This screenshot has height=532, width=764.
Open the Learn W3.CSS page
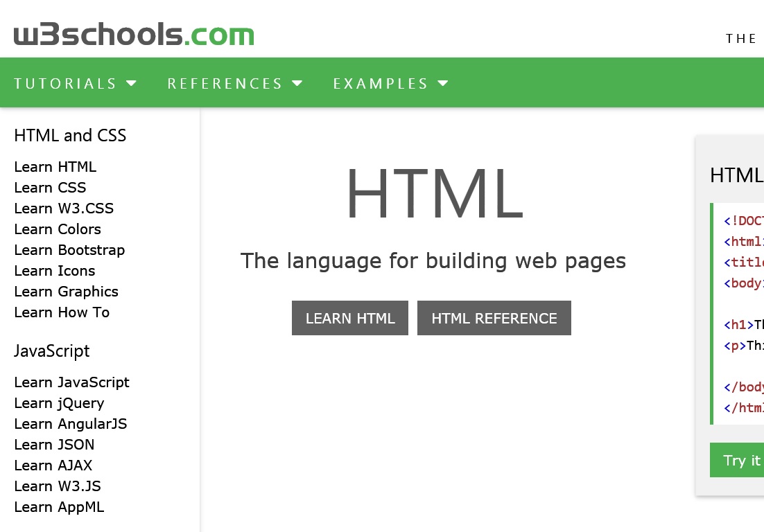(64, 209)
